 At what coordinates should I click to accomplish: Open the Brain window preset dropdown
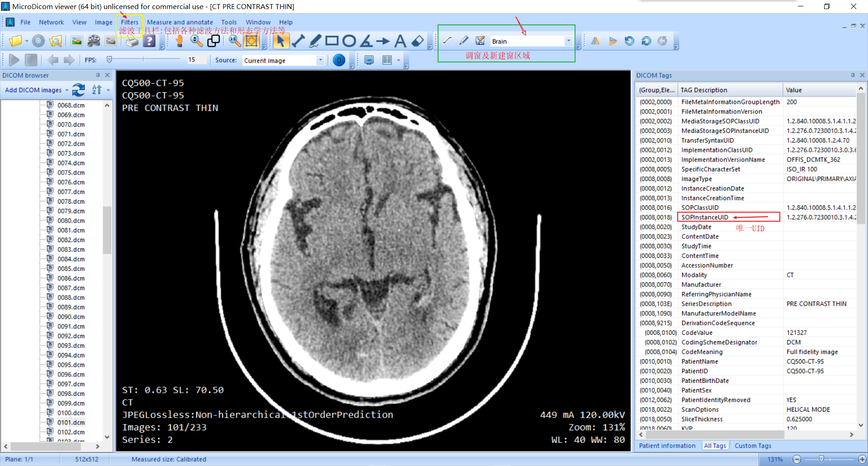tap(568, 41)
